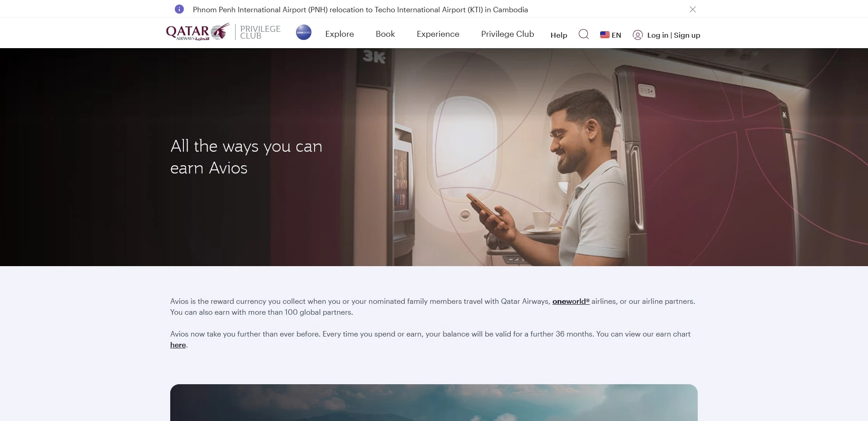Open the search magnifier icon
Image resolution: width=868 pixels, height=421 pixels.
(583, 34)
